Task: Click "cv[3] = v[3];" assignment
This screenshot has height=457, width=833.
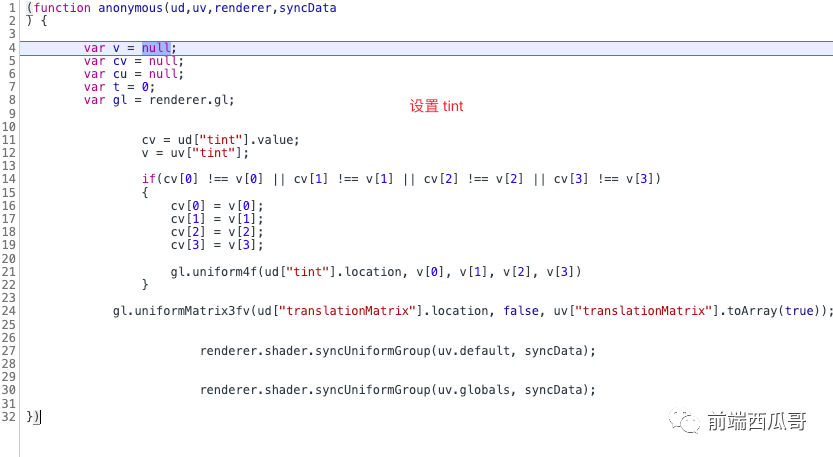Action: click(x=217, y=245)
